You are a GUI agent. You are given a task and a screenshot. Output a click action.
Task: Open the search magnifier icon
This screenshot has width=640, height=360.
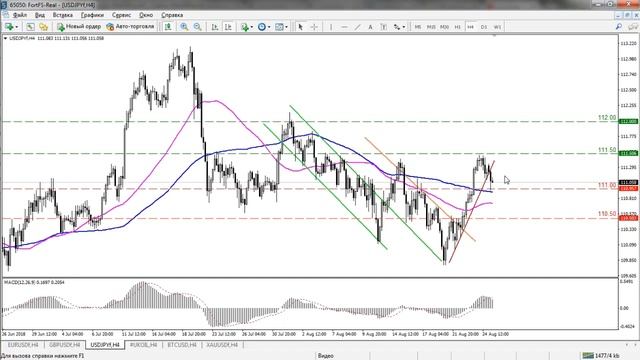click(619, 27)
